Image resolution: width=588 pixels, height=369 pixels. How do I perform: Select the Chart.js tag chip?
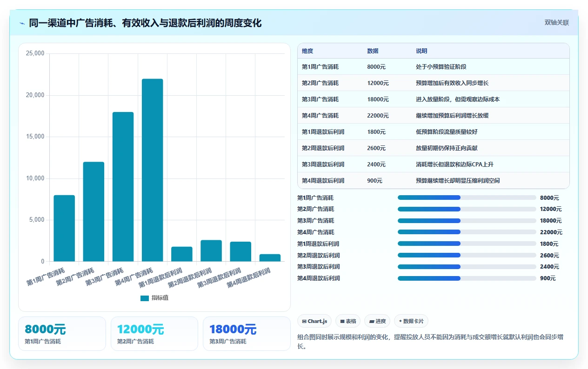coord(314,321)
